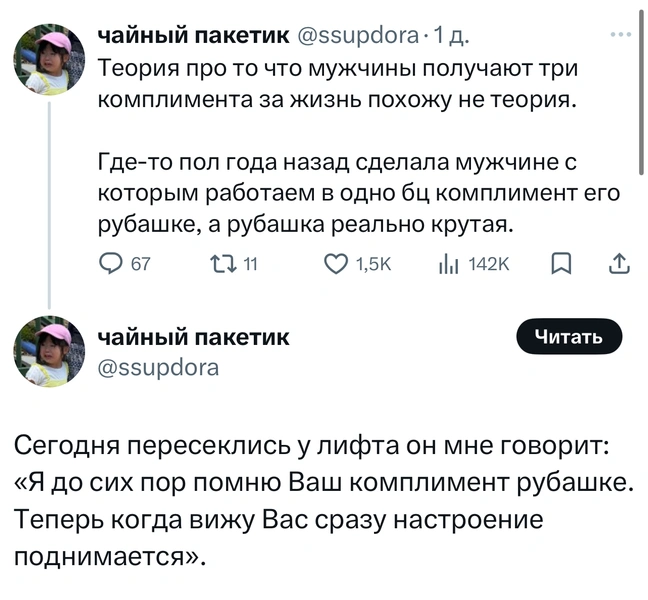
Task: Bookmark the tweet about compliments
Action: pos(562,265)
